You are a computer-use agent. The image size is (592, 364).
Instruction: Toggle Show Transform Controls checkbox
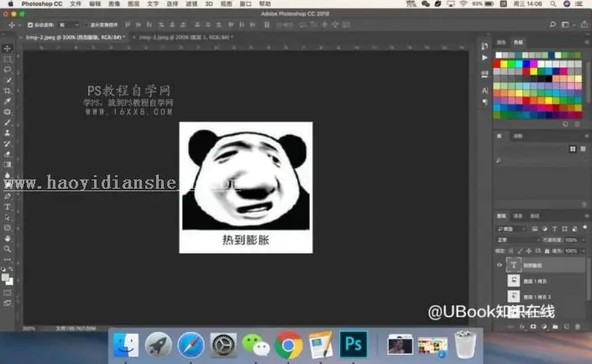[x=86, y=25]
